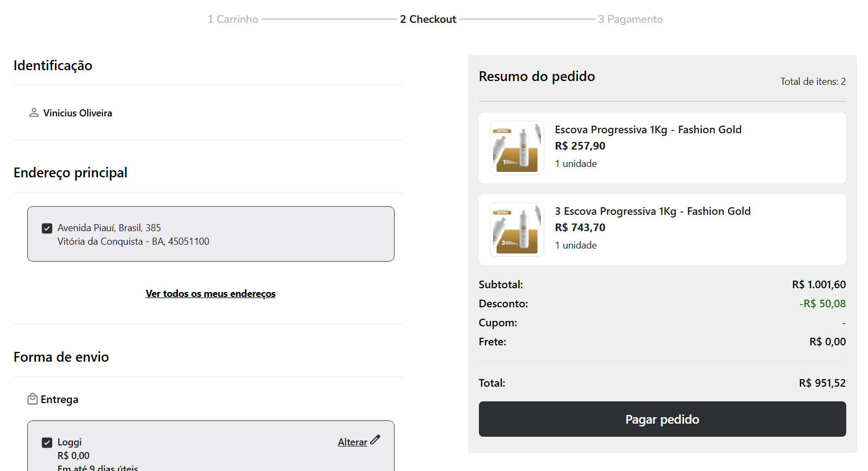Viewport: 868px width, 471px height.
Task: Select the 2 Checkout step
Action: [428, 20]
